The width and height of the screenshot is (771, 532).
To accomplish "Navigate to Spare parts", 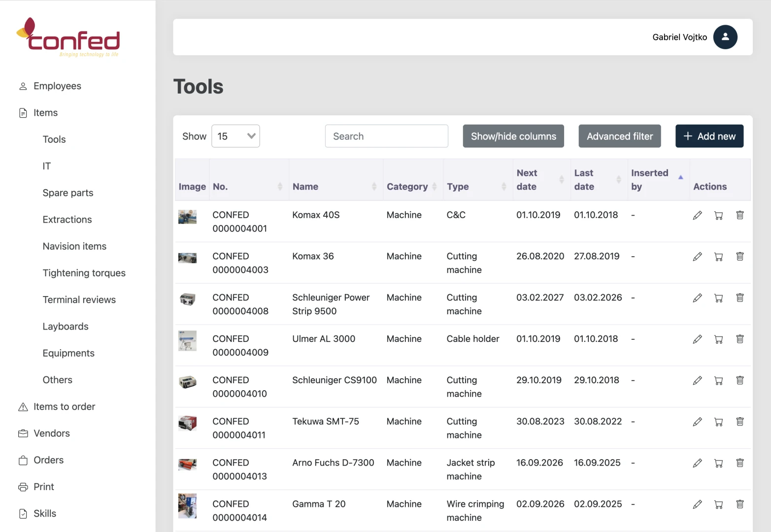I will pos(68,193).
